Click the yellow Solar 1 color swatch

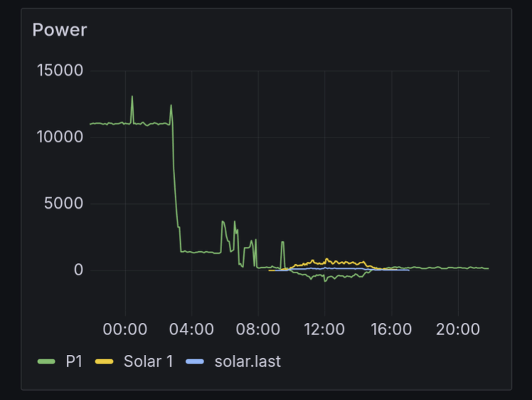104,361
